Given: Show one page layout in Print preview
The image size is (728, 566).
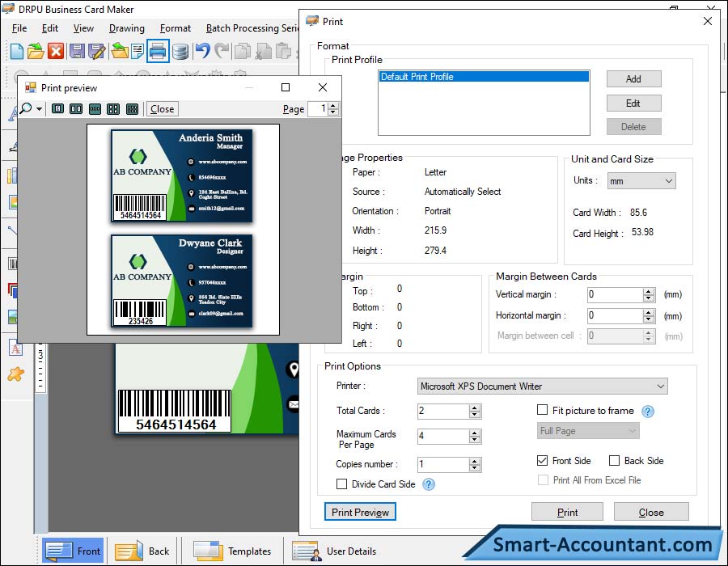Looking at the screenshot, I should point(57,109).
